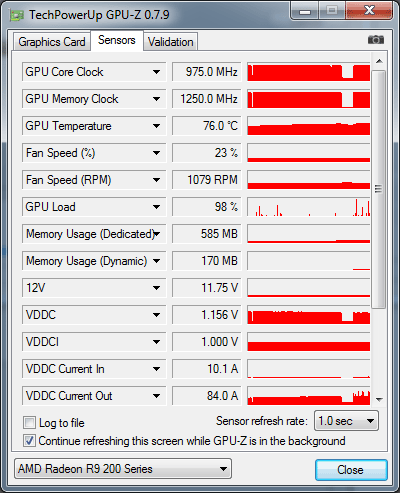Click the Close button
The width and height of the screenshot is (400, 493).
(x=351, y=470)
